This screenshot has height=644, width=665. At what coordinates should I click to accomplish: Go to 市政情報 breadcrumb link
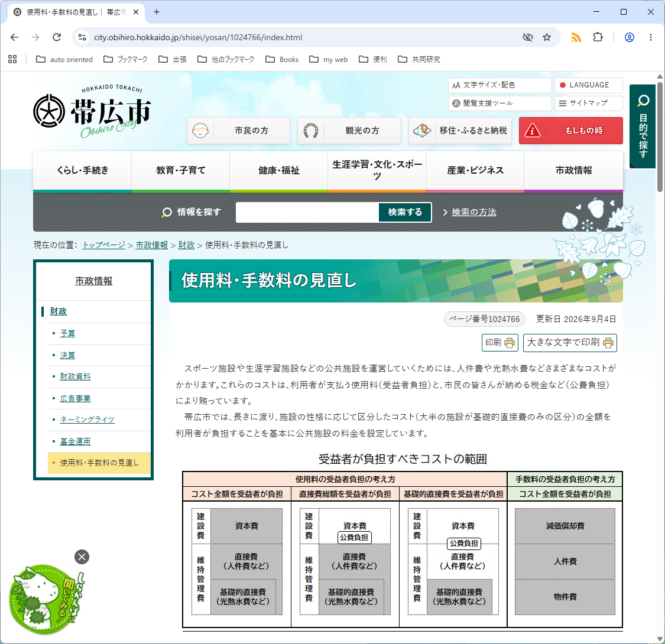pyautogui.click(x=152, y=245)
